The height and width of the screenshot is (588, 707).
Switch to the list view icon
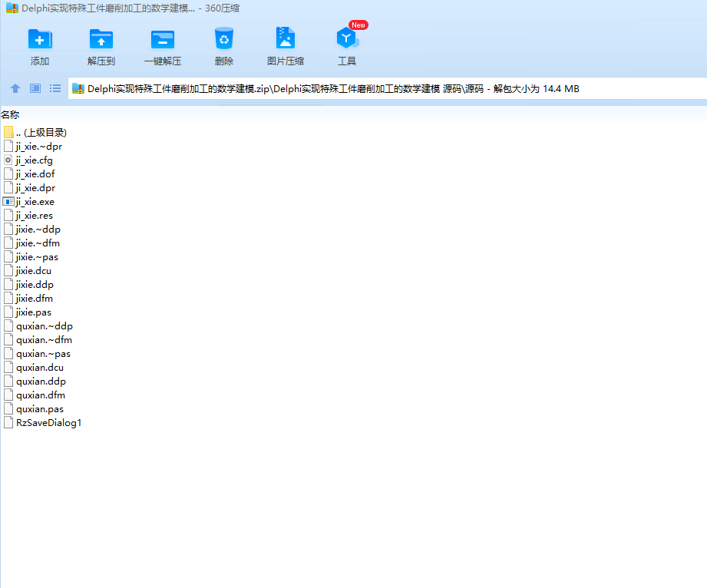click(x=55, y=88)
